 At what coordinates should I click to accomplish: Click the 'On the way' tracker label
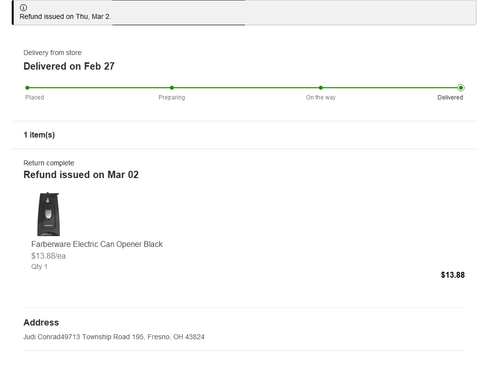pyautogui.click(x=321, y=97)
